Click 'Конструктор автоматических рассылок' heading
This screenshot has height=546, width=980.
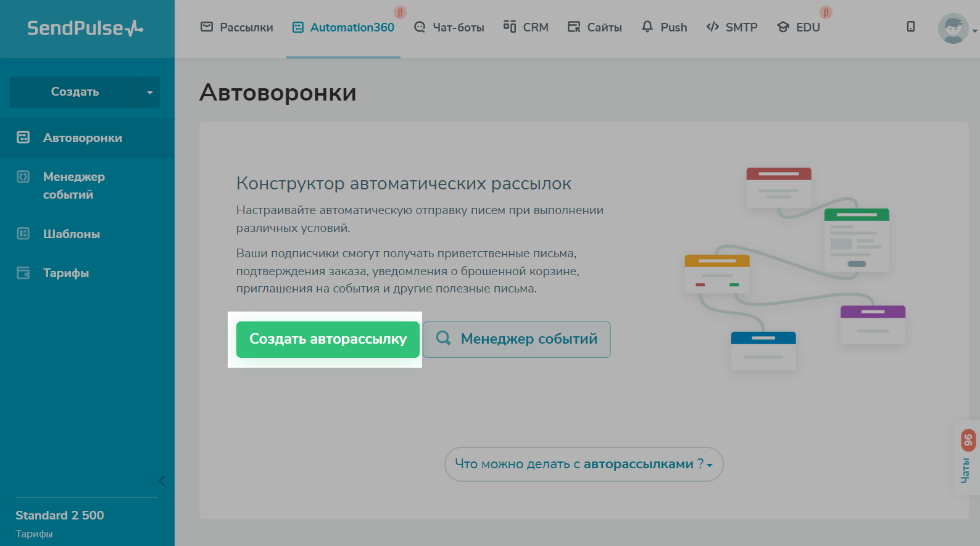click(x=404, y=183)
